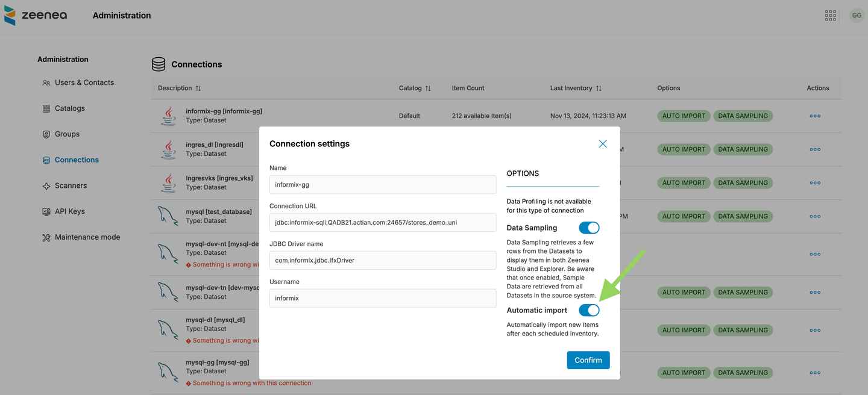Click the Connection URL input field

pos(383,222)
